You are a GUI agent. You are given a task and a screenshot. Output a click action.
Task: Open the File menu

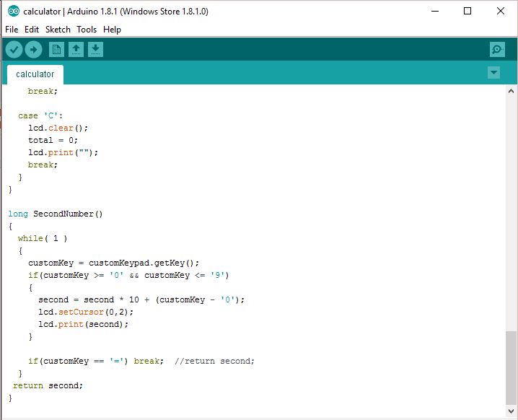click(12, 30)
